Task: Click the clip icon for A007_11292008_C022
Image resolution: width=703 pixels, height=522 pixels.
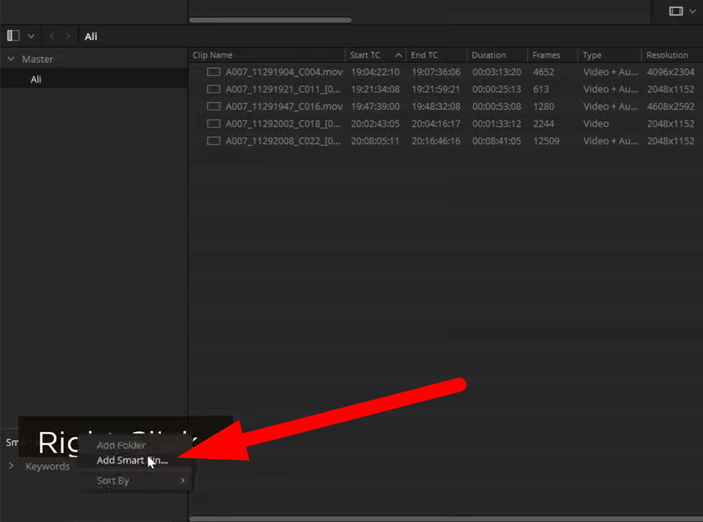Action: coord(213,141)
